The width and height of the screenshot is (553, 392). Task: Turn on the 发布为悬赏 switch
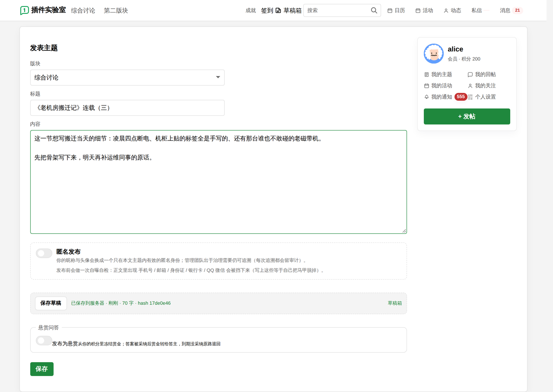[44, 341]
